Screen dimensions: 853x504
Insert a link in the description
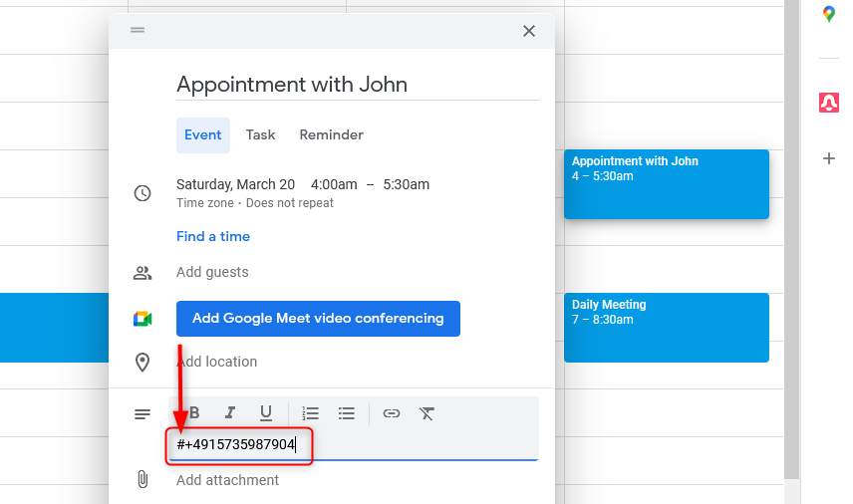pyautogui.click(x=392, y=413)
